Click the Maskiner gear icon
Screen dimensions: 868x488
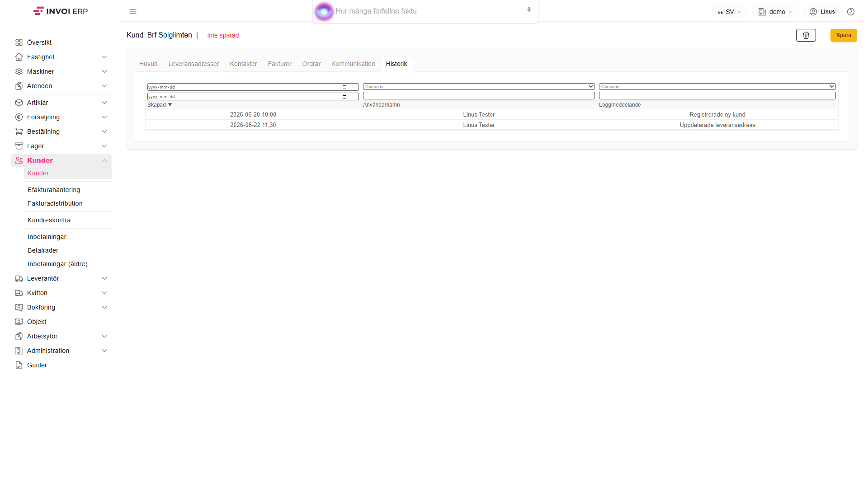pyautogui.click(x=19, y=71)
